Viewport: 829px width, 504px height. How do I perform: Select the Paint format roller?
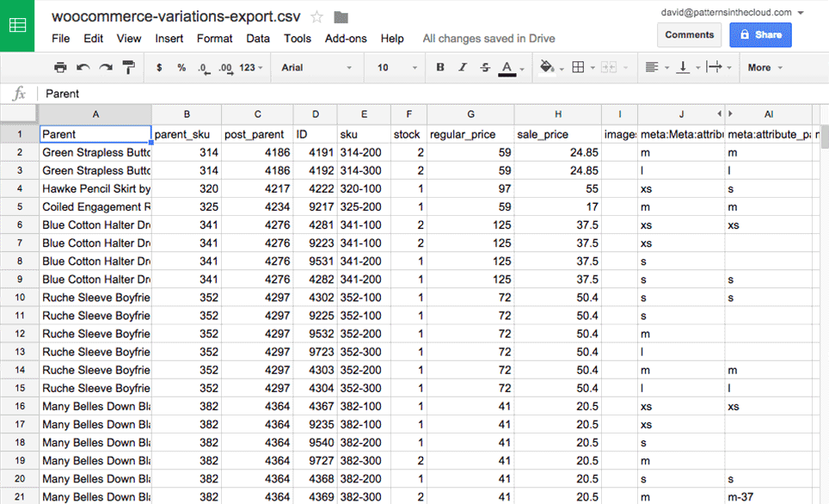128,67
